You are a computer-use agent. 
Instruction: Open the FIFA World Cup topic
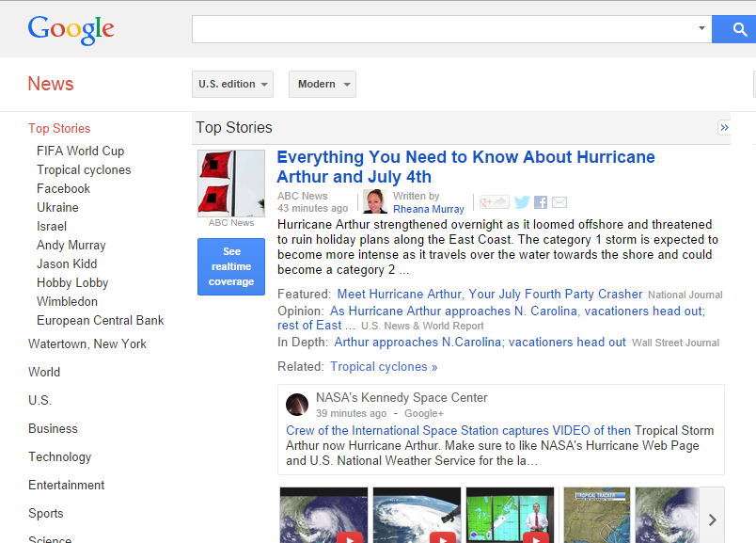coord(80,151)
